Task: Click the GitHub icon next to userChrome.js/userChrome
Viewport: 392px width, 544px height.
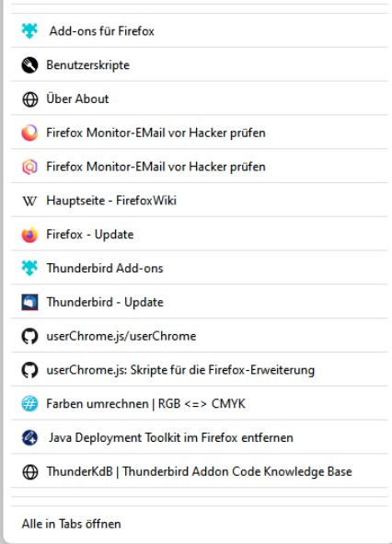Action: (29, 336)
